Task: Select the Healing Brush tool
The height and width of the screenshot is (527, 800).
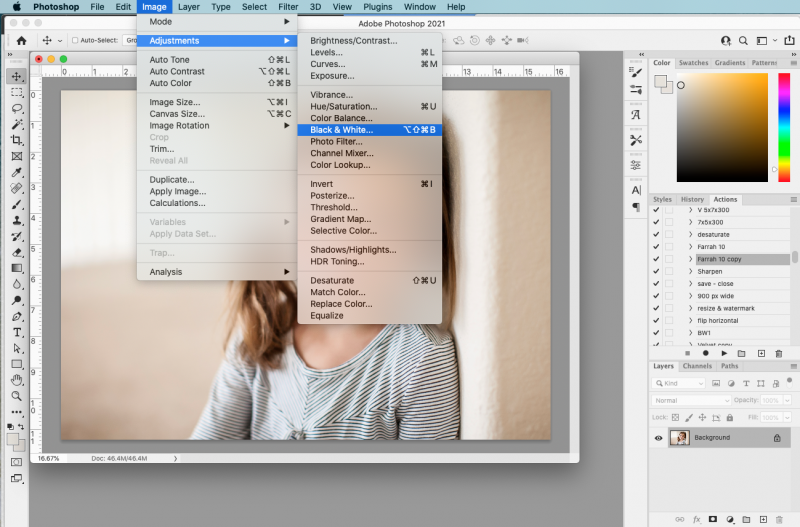Action: 17,188
